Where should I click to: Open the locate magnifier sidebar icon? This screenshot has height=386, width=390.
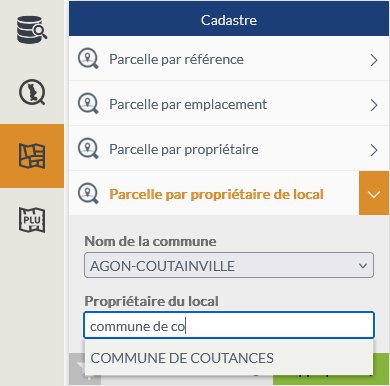point(32,92)
